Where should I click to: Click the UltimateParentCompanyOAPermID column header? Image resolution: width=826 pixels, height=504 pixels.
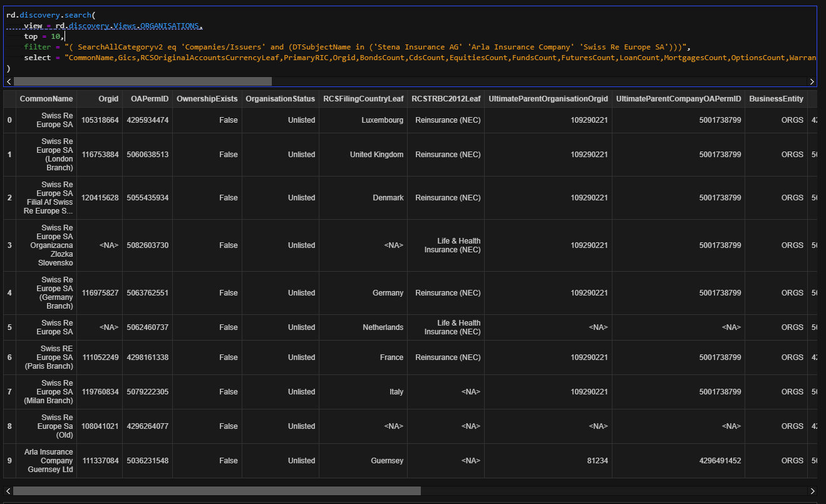pos(679,99)
